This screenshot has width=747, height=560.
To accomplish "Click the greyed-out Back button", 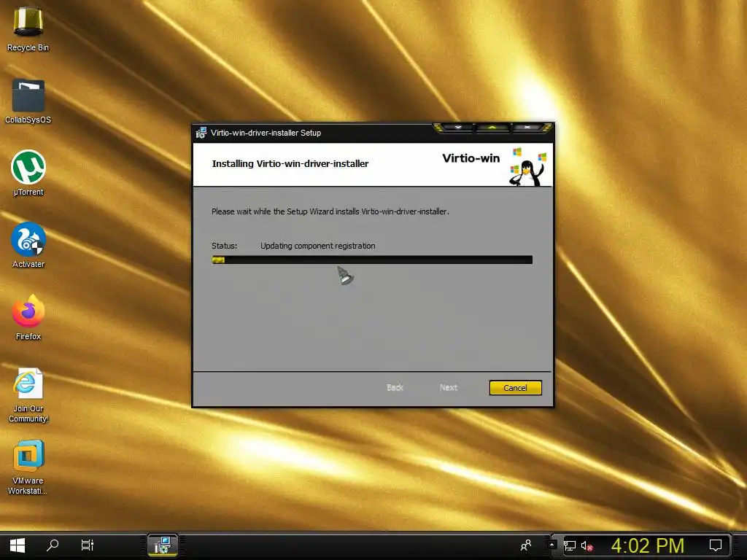I will tap(395, 388).
